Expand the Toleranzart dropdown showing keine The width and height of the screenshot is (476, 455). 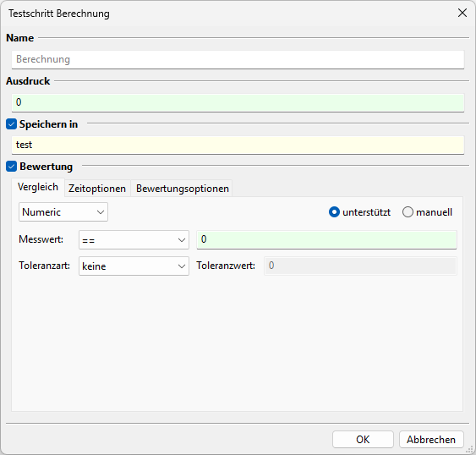pyautogui.click(x=134, y=266)
